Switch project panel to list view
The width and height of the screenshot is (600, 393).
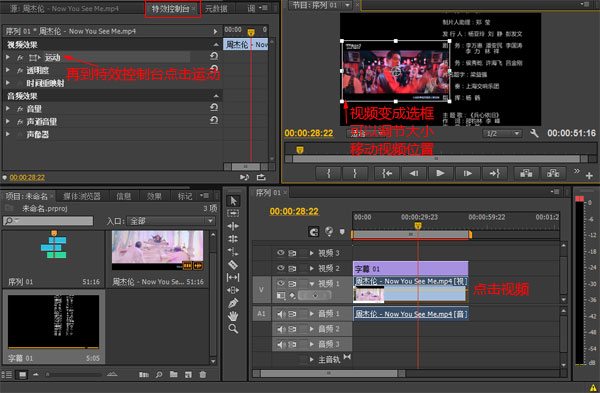click(6, 375)
